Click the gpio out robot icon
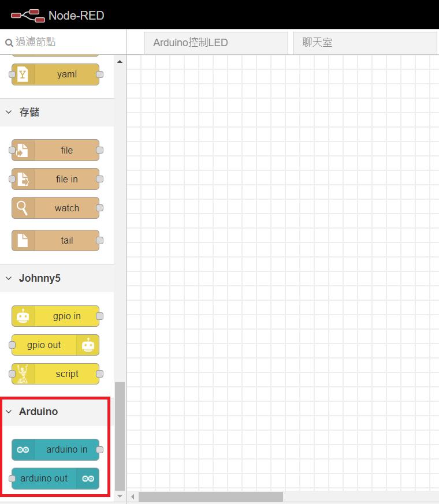 (x=88, y=345)
